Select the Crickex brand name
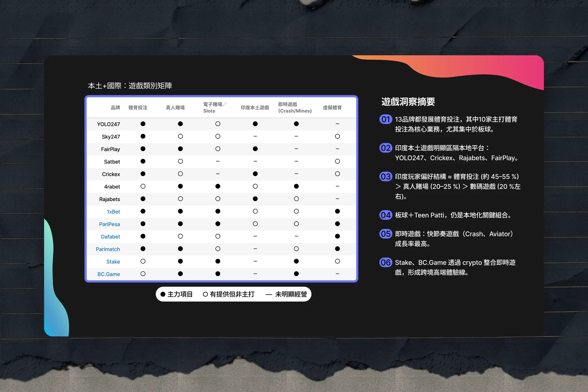The width and height of the screenshot is (588, 392). [111, 174]
